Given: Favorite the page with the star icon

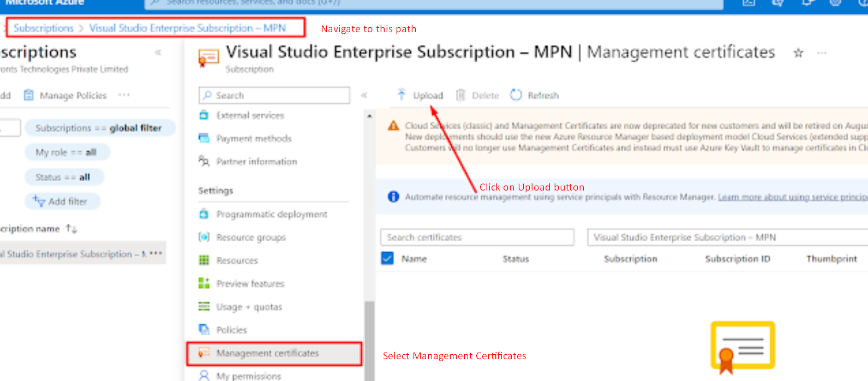Looking at the screenshot, I should tap(798, 53).
